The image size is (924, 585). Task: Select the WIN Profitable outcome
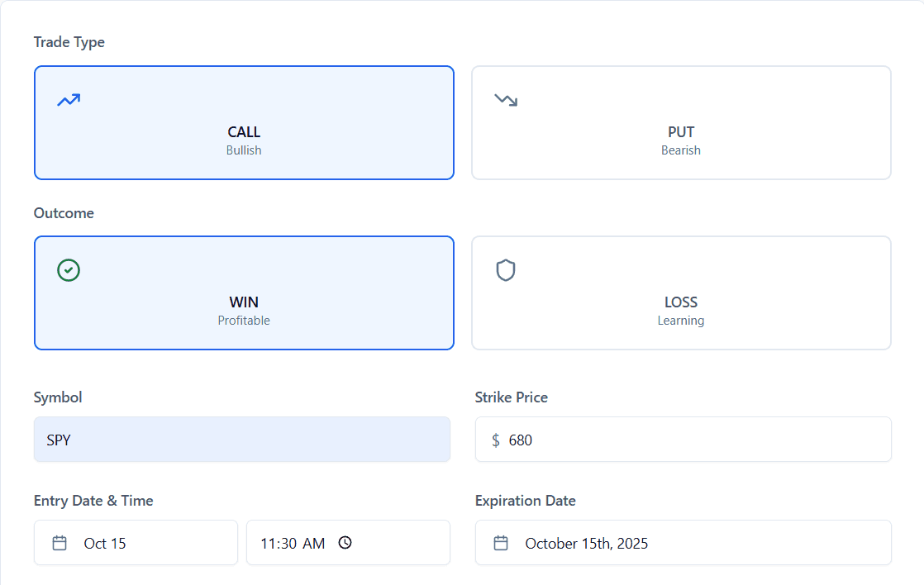click(244, 292)
